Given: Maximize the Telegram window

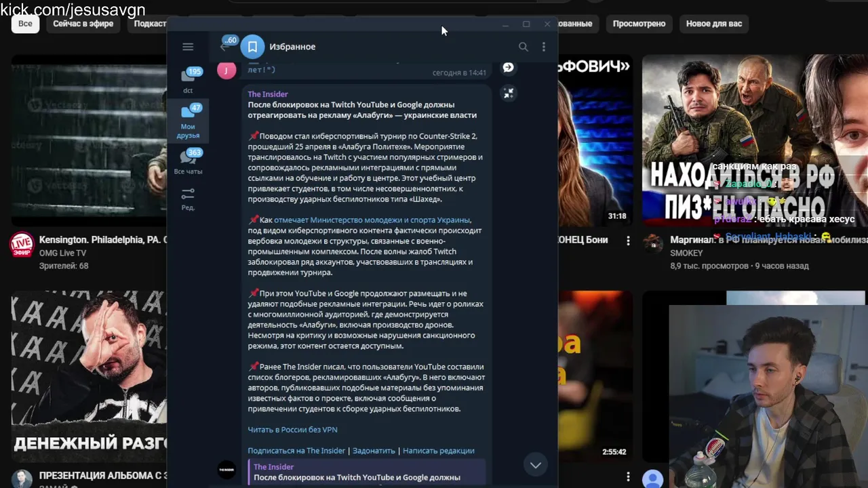Looking at the screenshot, I should click(526, 24).
